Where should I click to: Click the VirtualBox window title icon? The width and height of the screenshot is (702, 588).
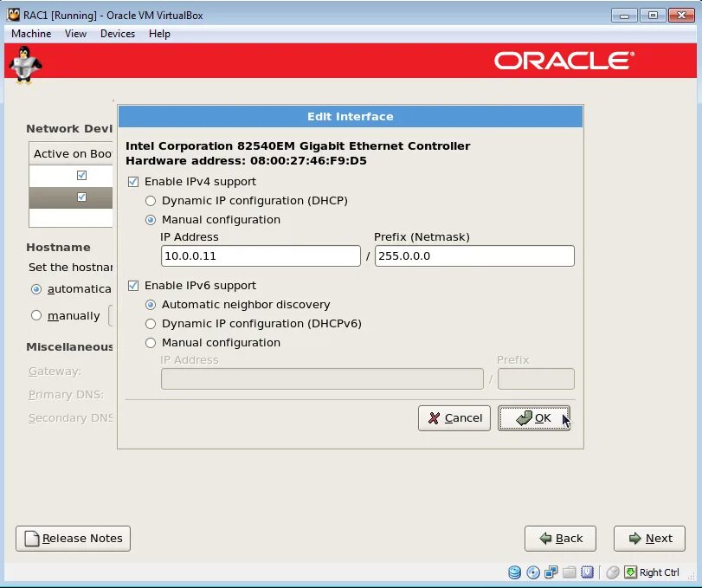14,15
